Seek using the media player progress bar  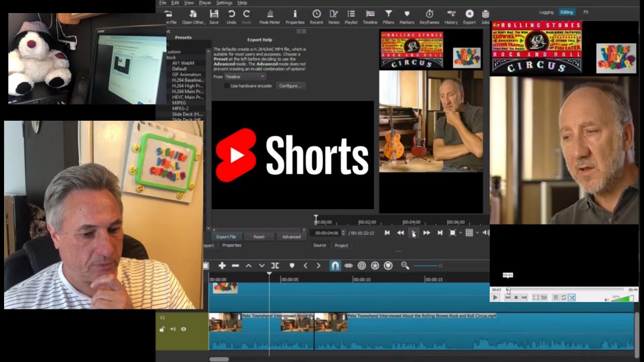coord(565,290)
